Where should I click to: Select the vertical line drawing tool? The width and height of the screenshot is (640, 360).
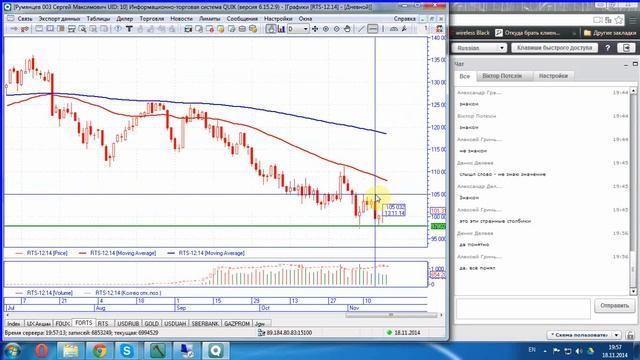383,29
